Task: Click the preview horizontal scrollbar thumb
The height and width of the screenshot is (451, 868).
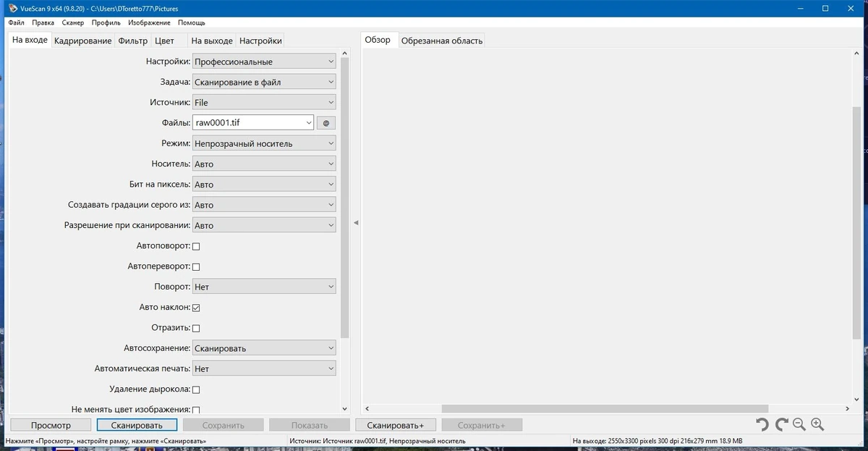Action: pos(605,409)
